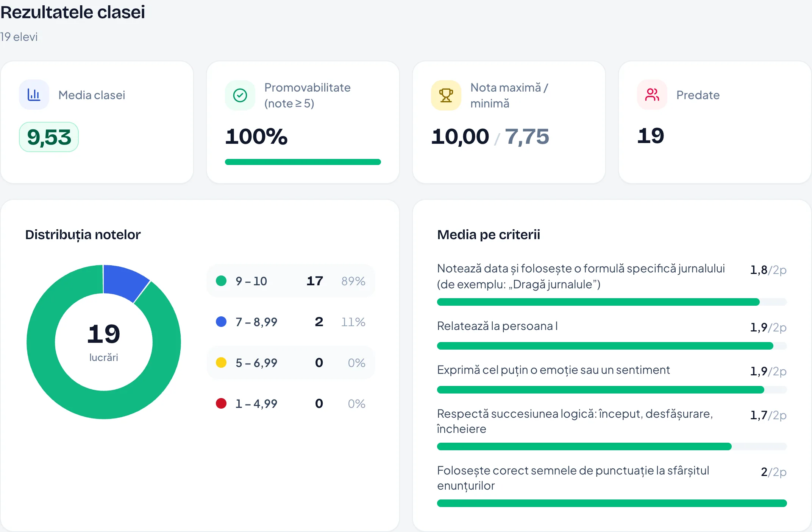
Task: Click the '1,7/2p' criterion score
Action: [768, 415]
